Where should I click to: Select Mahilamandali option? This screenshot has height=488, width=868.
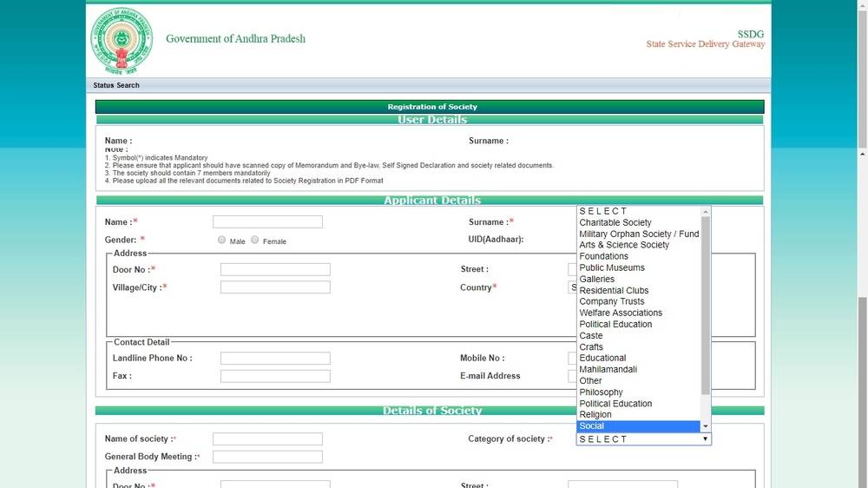point(639,369)
